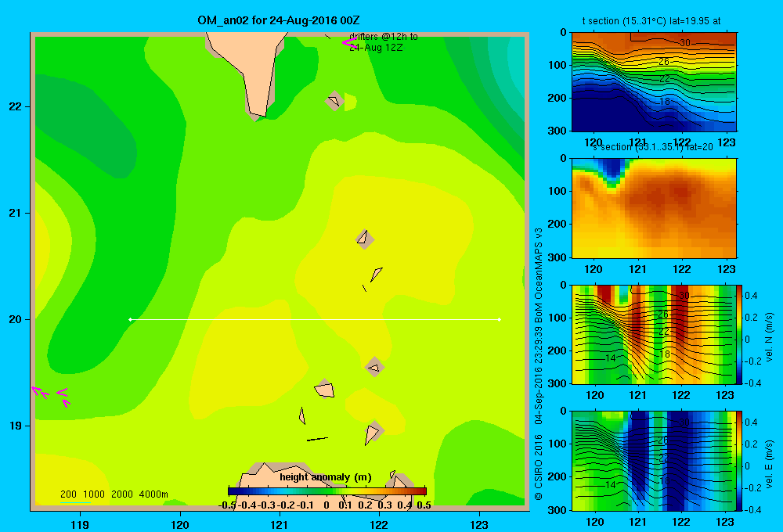Click the longitude 123 label under the main map
The image size is (783, 532).
(x=479, y=524)
